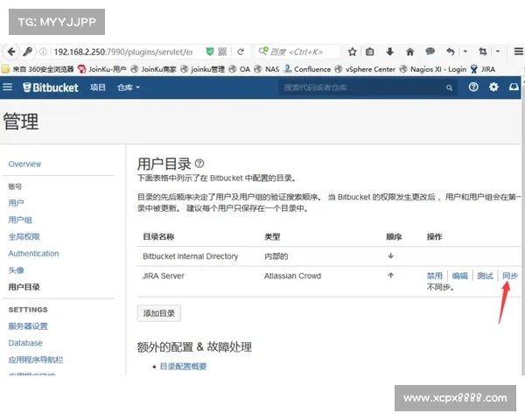The height and width of the screenshot is (420, 525).
Task: Open 应用程序导航栏 in settings sidebar
Action: point(36,360)
